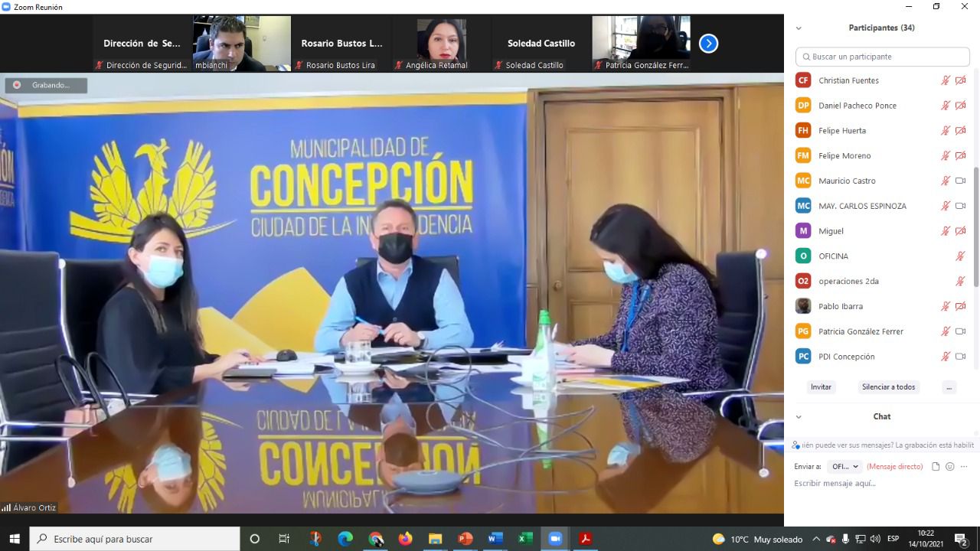Open the Enviar a recipient dropdown

click(x=844, y=466)
